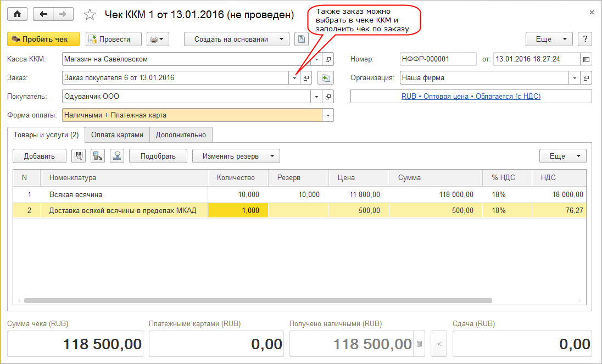This screenshot has width=602, height=364.
Task: Click the barcode search icon
Action: 79,156
